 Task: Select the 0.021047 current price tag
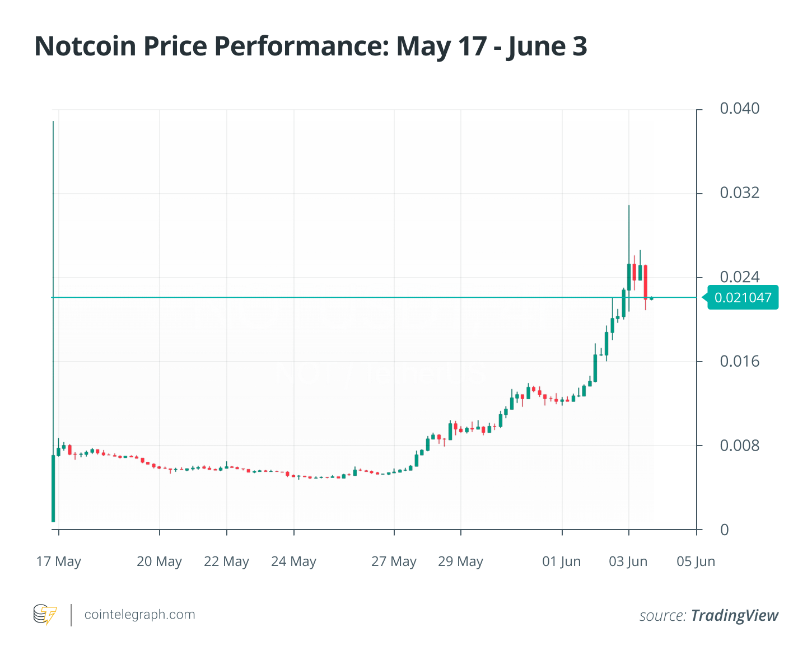click(x=743, y=297)
